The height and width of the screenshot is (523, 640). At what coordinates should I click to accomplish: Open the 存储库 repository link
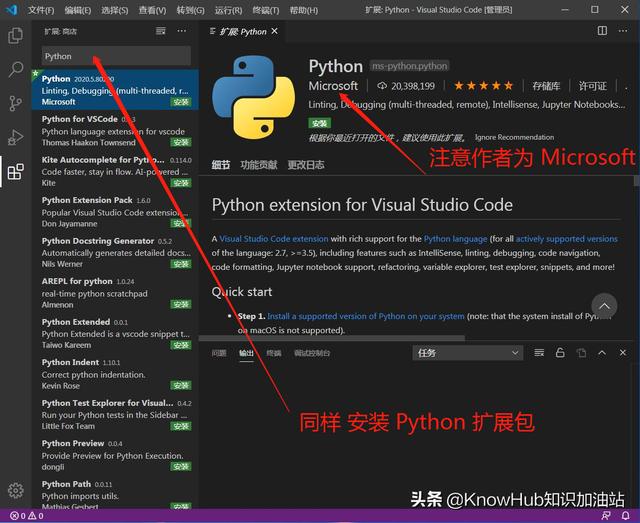tap(546, 86)
